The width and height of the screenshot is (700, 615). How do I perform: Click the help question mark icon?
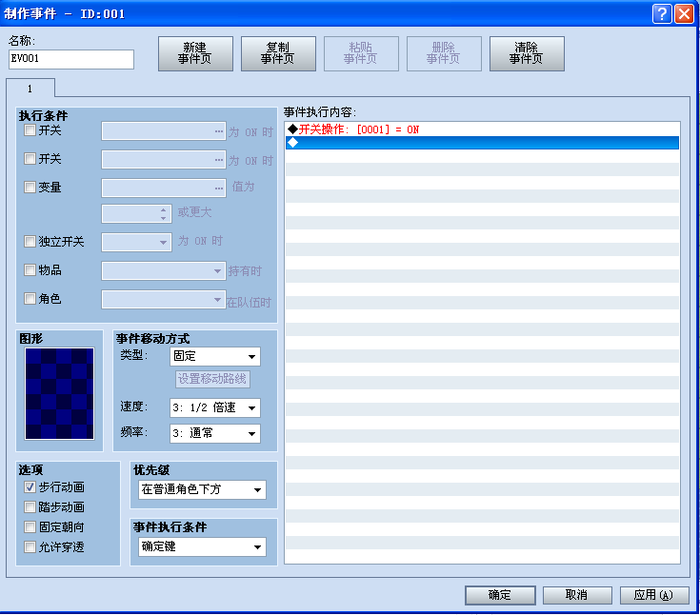pos(662,14)
